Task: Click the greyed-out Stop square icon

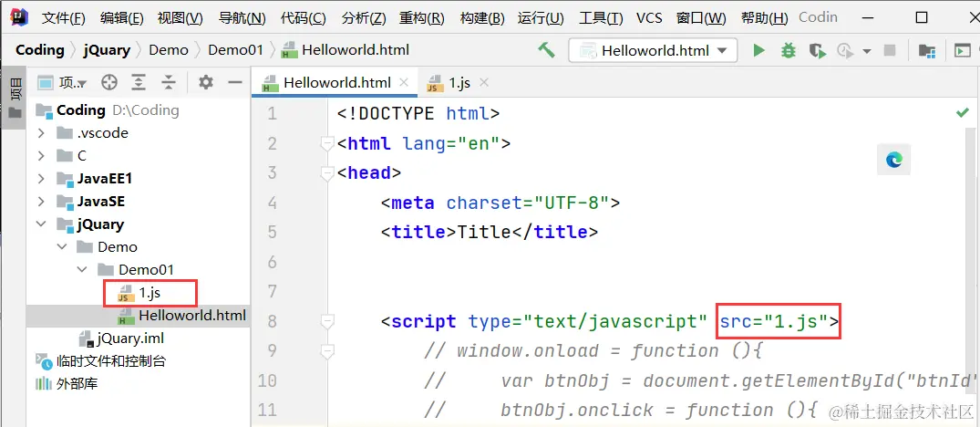Action: click(x=889, y=51)
